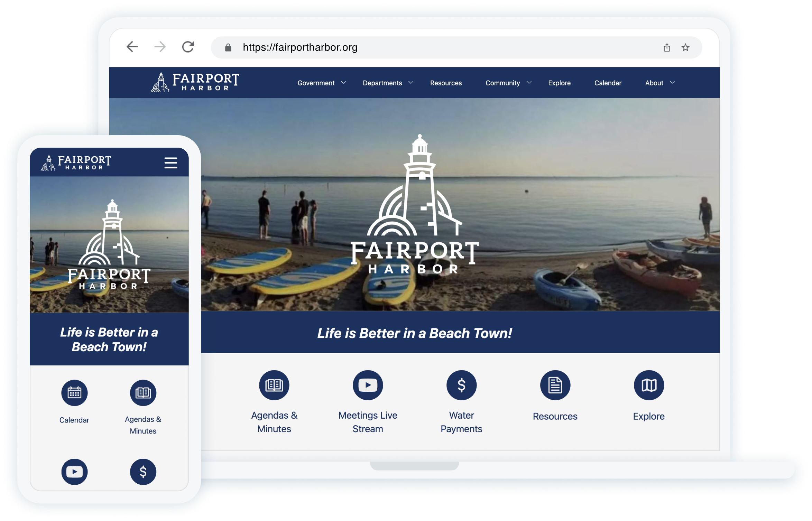
Task: Expand the About dropdown chevron
Action: 672,83
